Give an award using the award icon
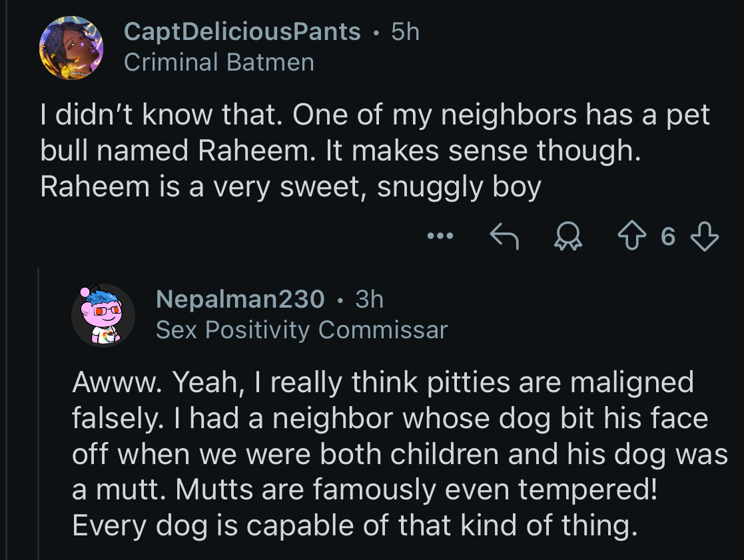The image size is (744, 560). (x=567, y=235)
